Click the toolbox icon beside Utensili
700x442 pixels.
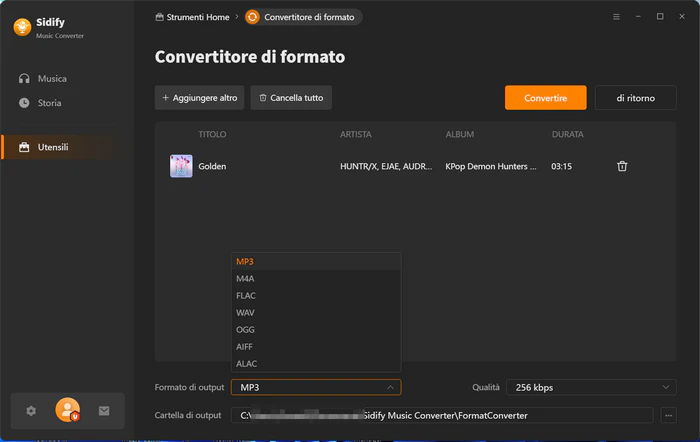point(24,147)
